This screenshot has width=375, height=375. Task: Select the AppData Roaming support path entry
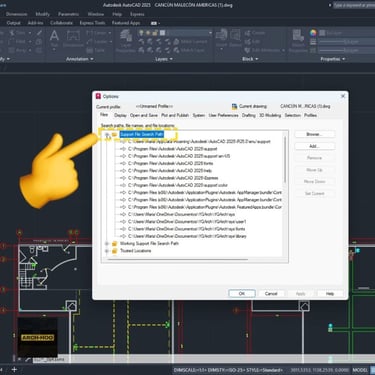pos(199,142)
